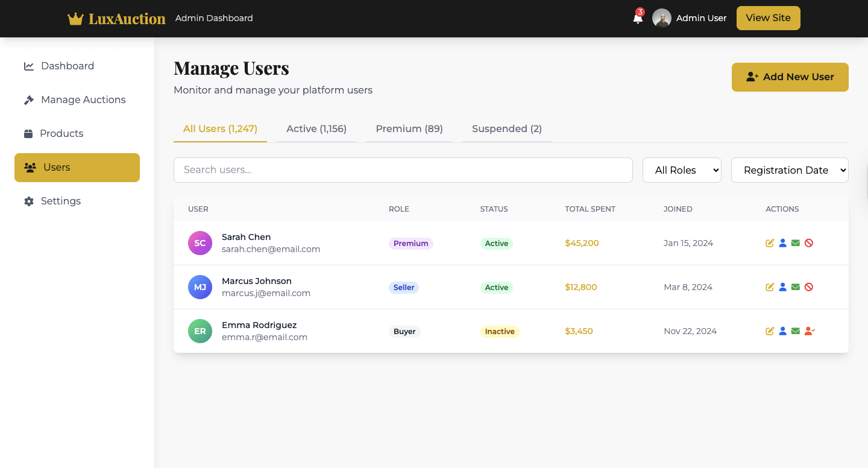Go to Manage Auctions in sidebar
Viewport: 868px width, 468px height.
tap(83, 100)
